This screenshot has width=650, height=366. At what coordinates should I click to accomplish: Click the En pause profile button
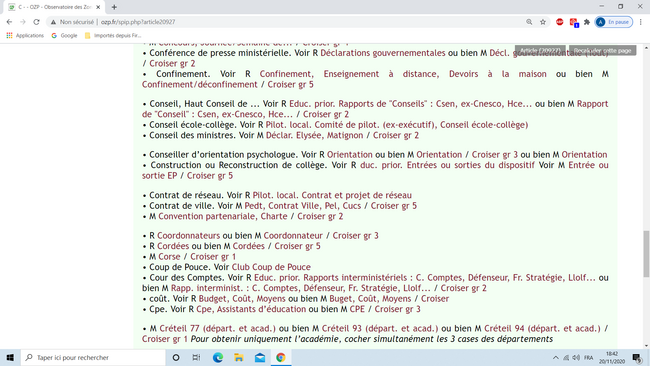[614, 22]
